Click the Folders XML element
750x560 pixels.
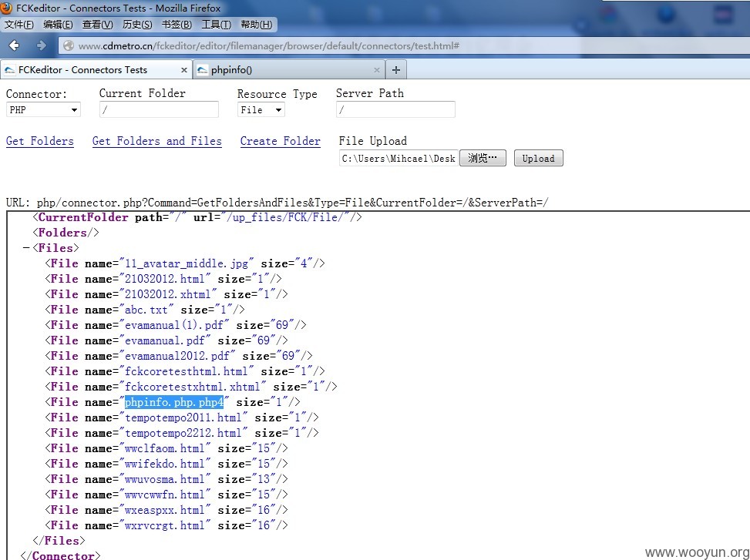tap(66, 233)
